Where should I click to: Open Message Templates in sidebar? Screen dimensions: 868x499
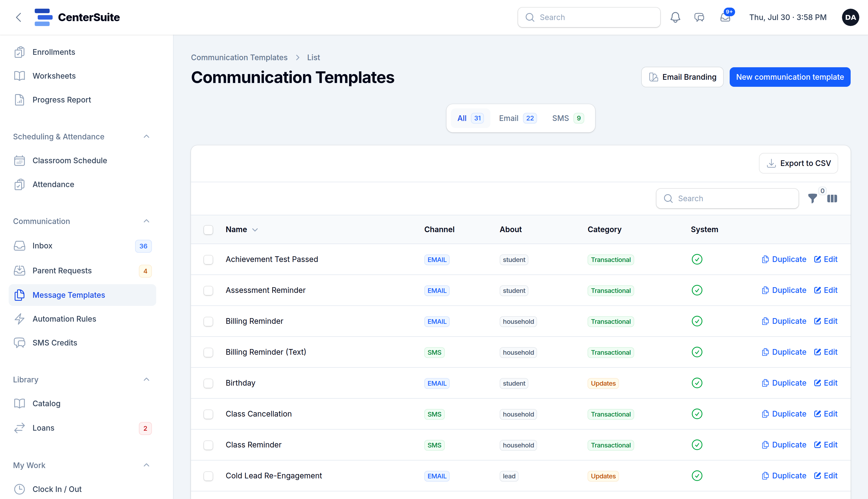(82, 295)
